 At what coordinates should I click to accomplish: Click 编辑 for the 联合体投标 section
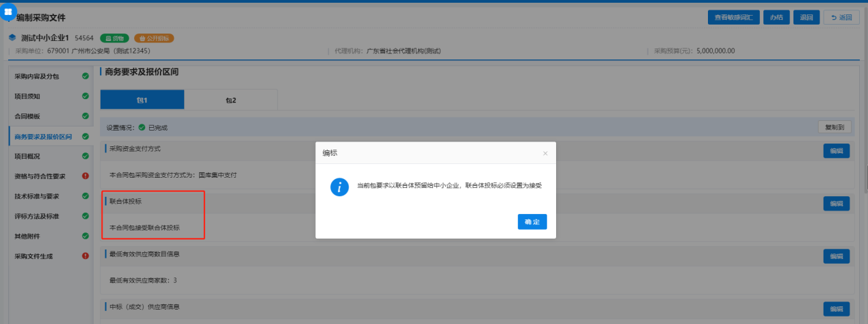point(836,203)
